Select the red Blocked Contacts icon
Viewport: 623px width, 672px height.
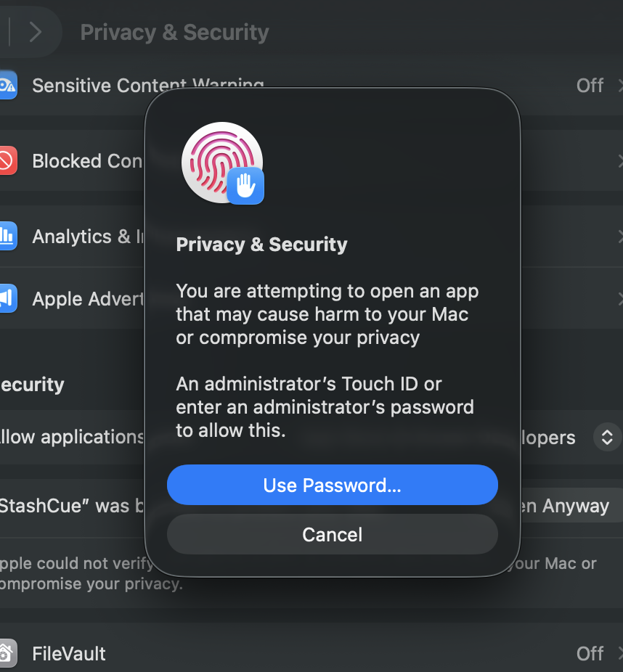pyautogui.click(x=8, y=160)
